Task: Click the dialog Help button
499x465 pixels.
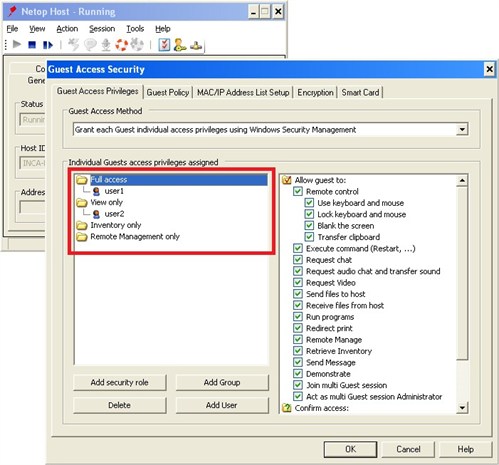Action: click(465, 449)
